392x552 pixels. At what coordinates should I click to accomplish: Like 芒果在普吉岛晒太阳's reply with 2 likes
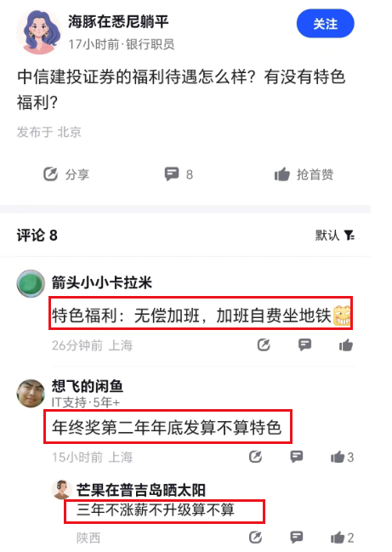[x=342, y=538]
